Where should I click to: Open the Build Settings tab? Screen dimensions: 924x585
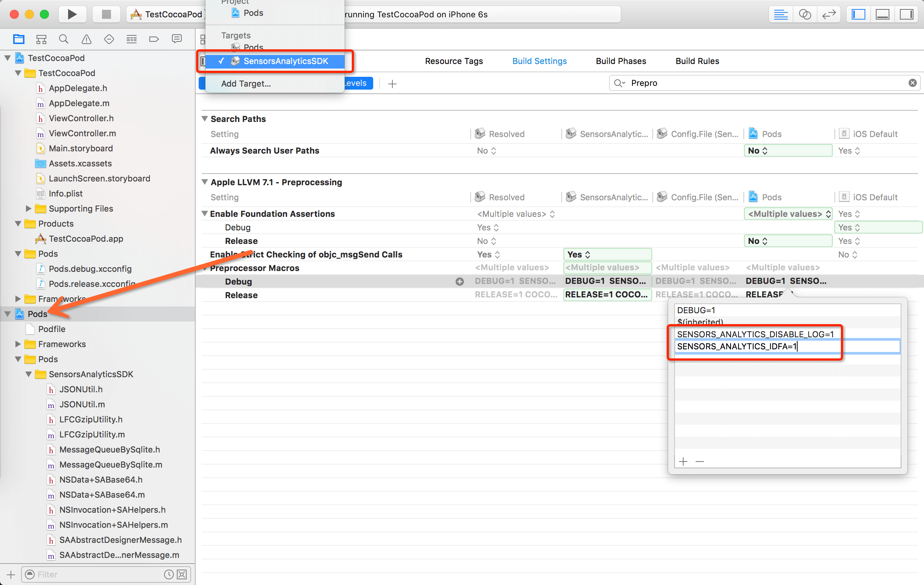pyautogui.click(x=540, y=61)
